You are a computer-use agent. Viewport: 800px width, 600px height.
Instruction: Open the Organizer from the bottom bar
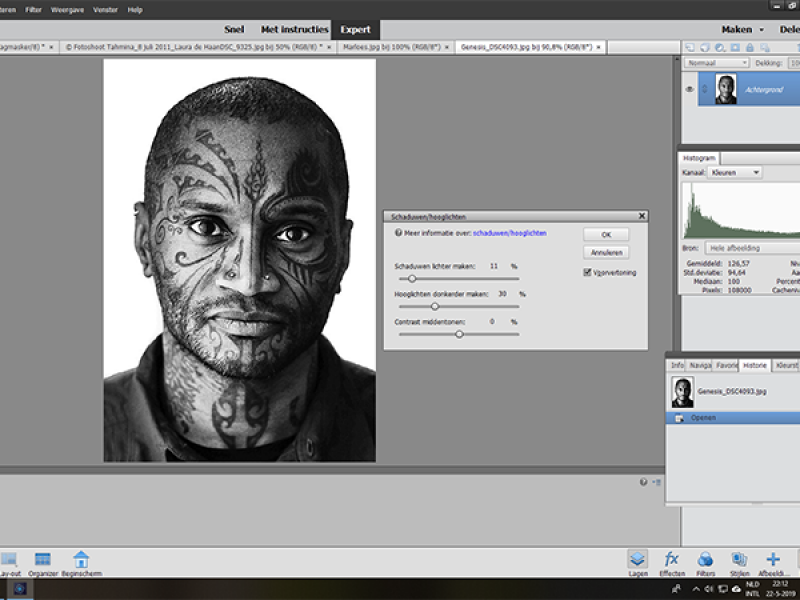click(42, 562)
